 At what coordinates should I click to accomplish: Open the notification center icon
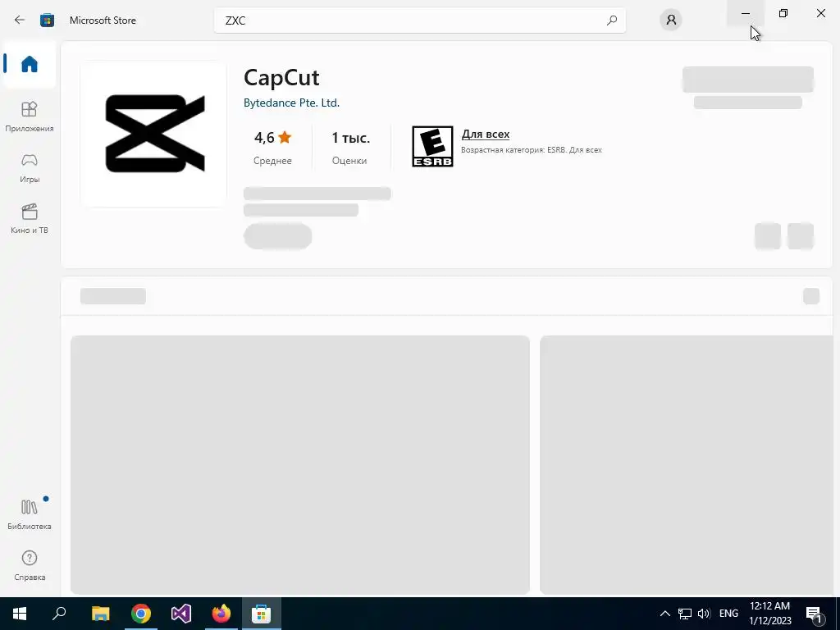coord(815,614)
